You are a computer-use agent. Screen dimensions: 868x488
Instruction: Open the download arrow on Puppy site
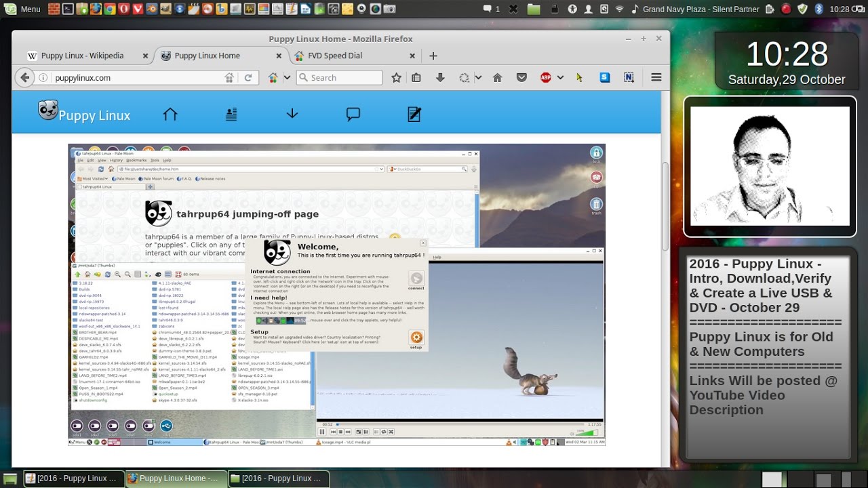pyautogui.click(x=292, y=113)
